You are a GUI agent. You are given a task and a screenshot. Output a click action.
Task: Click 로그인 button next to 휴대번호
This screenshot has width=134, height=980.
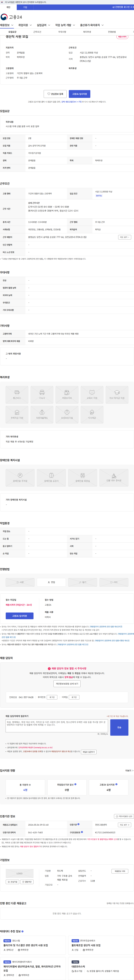coord(52,697)
